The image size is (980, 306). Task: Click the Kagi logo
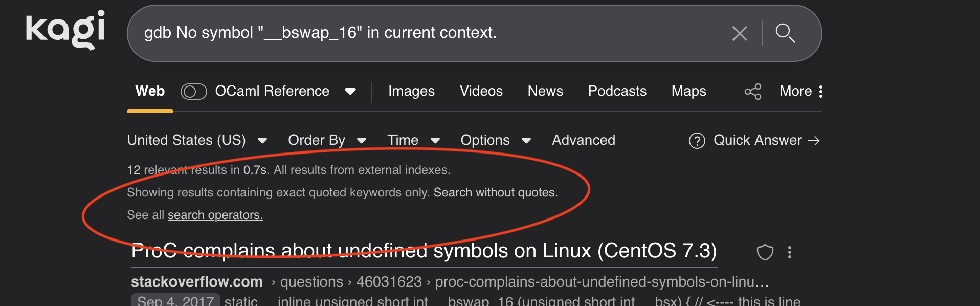tap(65, 30)
